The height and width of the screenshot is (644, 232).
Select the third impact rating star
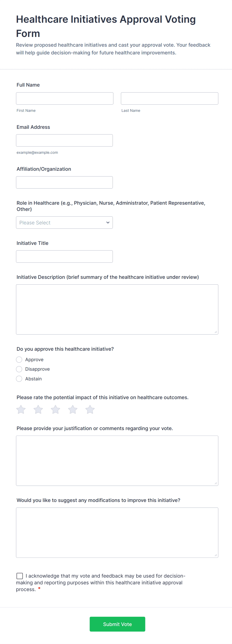(55, 410)
